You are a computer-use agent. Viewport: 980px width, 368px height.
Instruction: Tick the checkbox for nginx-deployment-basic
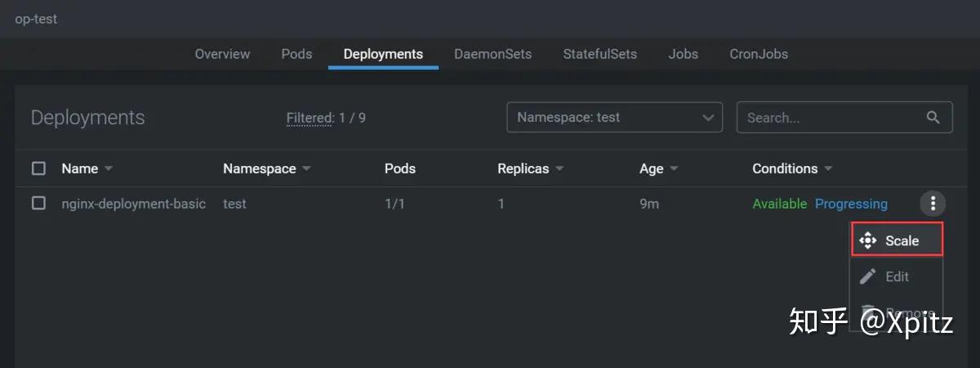[38, 203]
